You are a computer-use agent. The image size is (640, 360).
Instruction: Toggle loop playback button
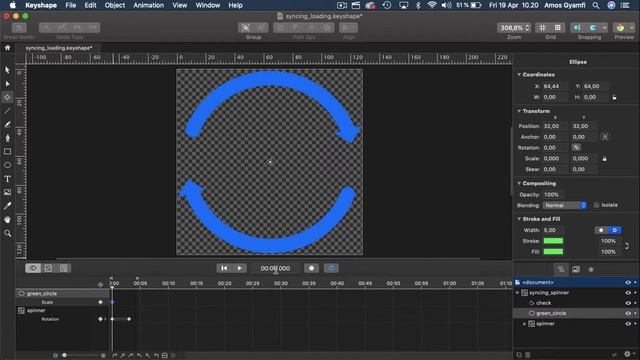coord(331,268)
